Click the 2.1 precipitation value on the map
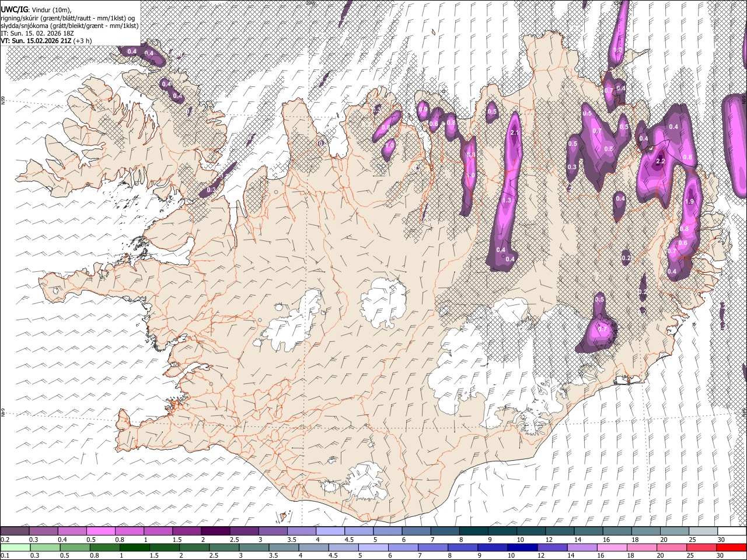 point(515,133)
